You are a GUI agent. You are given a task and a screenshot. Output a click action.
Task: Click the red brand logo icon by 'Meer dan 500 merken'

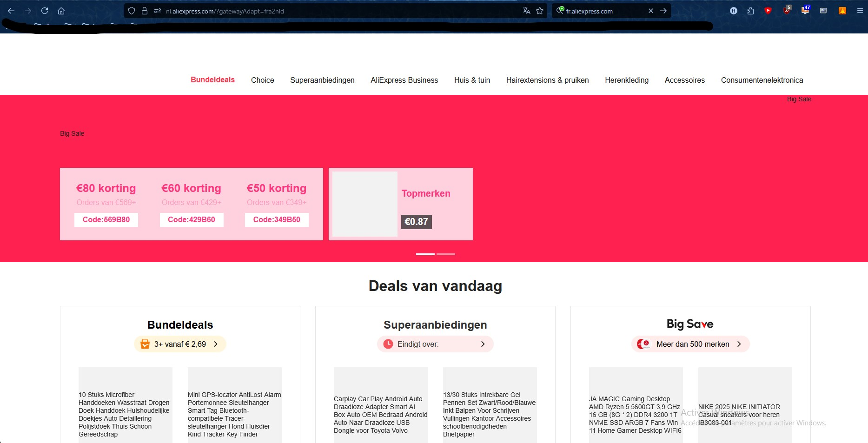click(x=644, y=344)
